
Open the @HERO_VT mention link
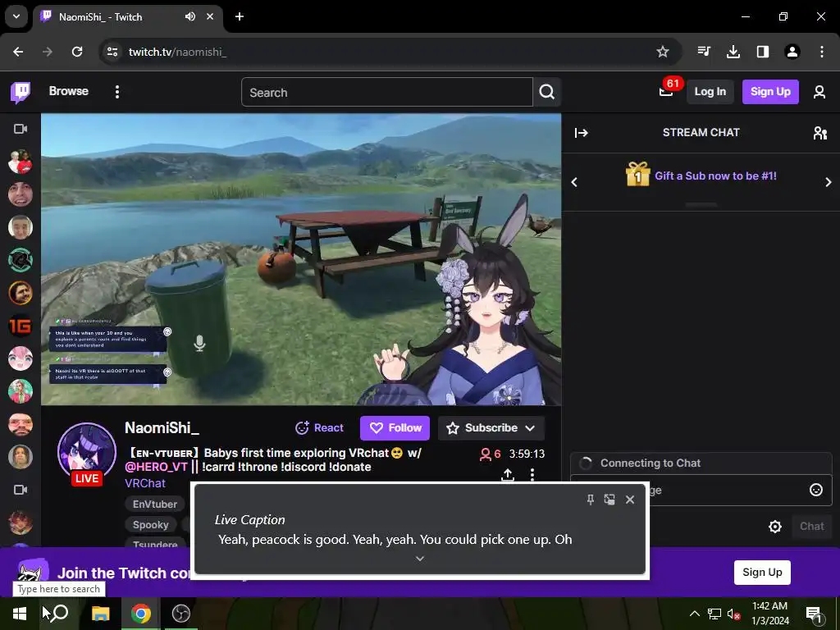click(156, 467)
